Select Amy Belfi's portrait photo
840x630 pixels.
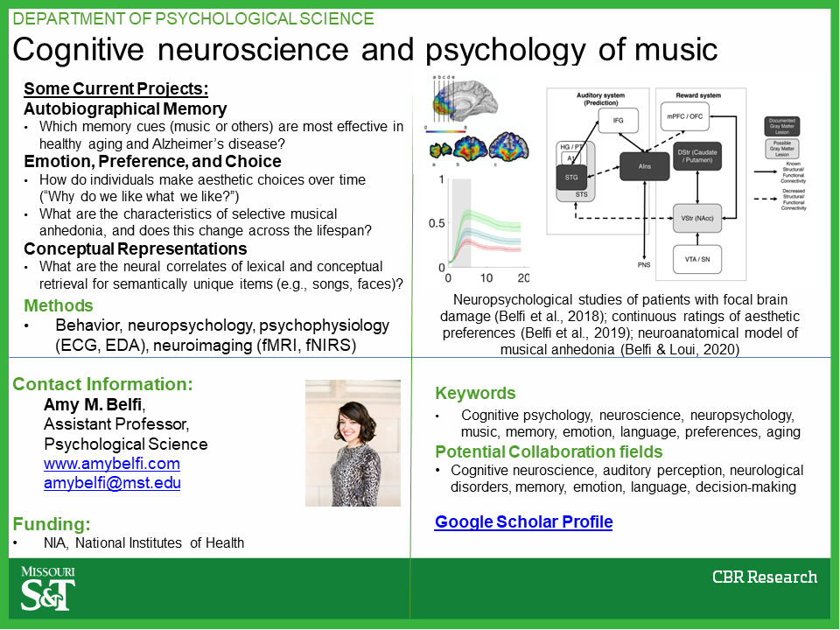point(353,443)
